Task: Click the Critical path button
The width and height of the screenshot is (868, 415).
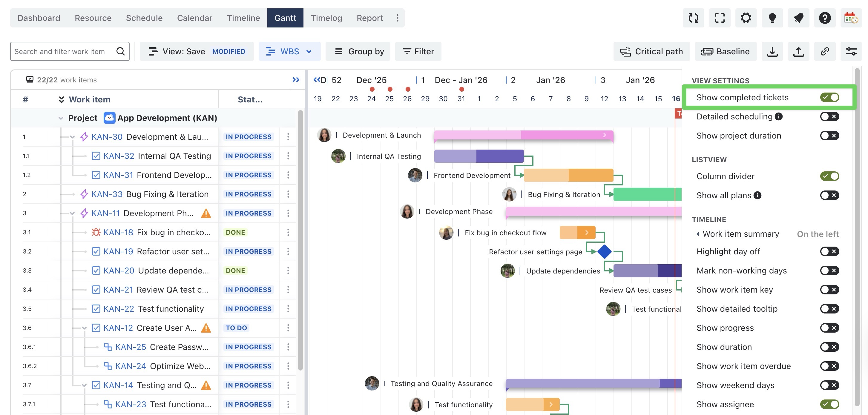Action: click(651, 52)
